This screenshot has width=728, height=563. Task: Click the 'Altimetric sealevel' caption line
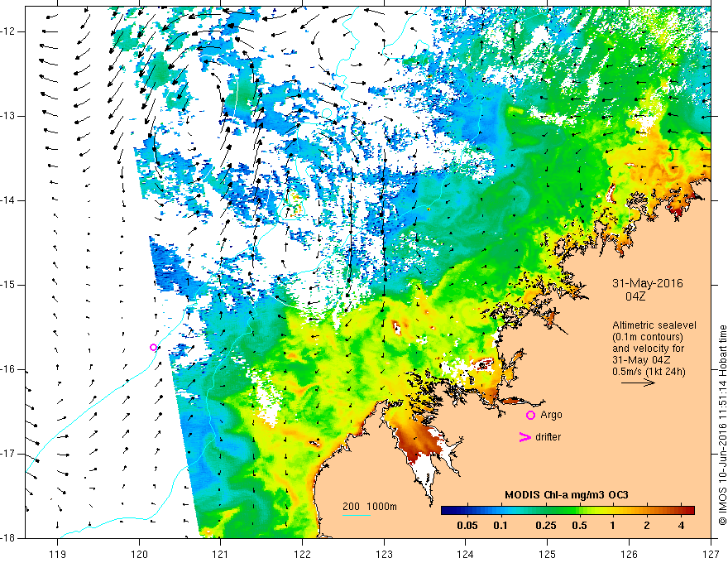[654, 325]
